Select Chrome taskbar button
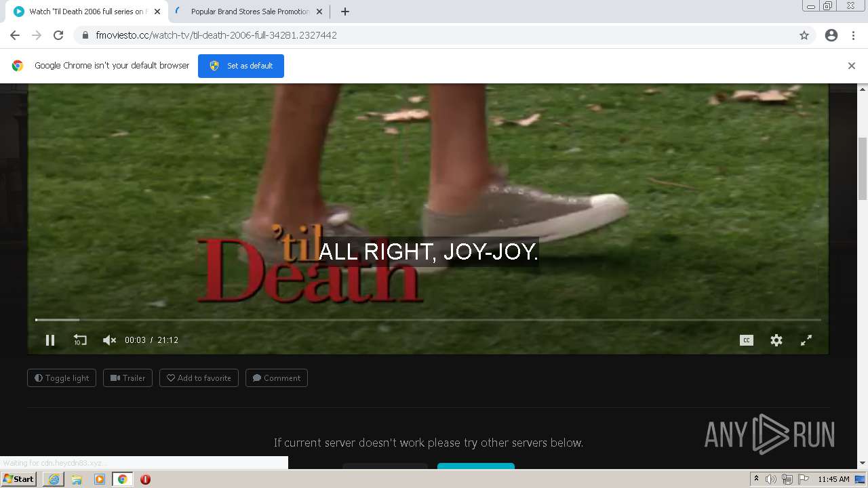 tap(123, 479)
